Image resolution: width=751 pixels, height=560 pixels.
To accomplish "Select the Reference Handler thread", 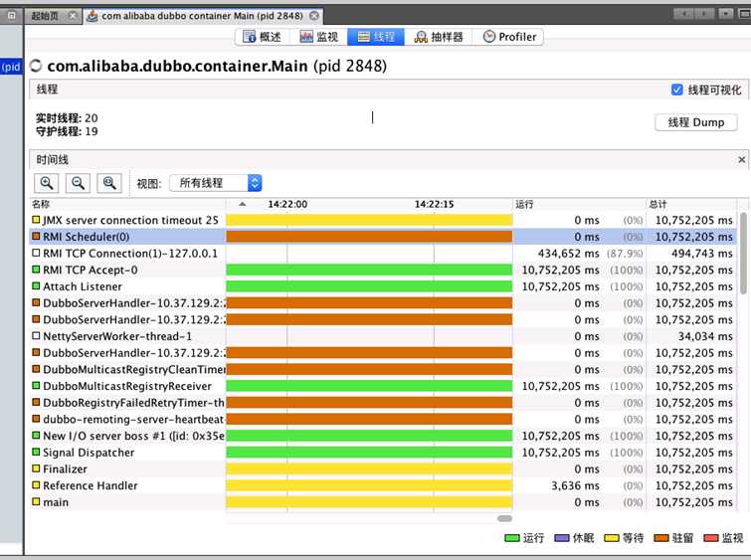I will [383, 485].
